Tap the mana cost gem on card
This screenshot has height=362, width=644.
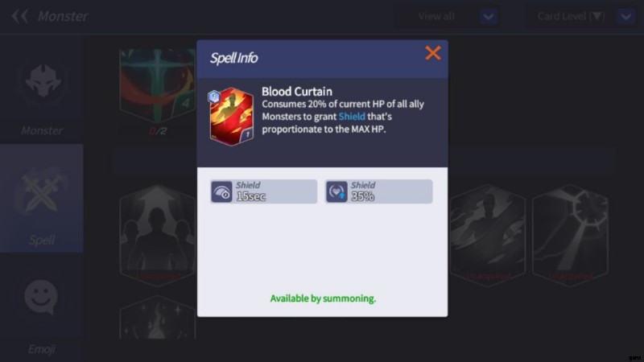[213, 97]
